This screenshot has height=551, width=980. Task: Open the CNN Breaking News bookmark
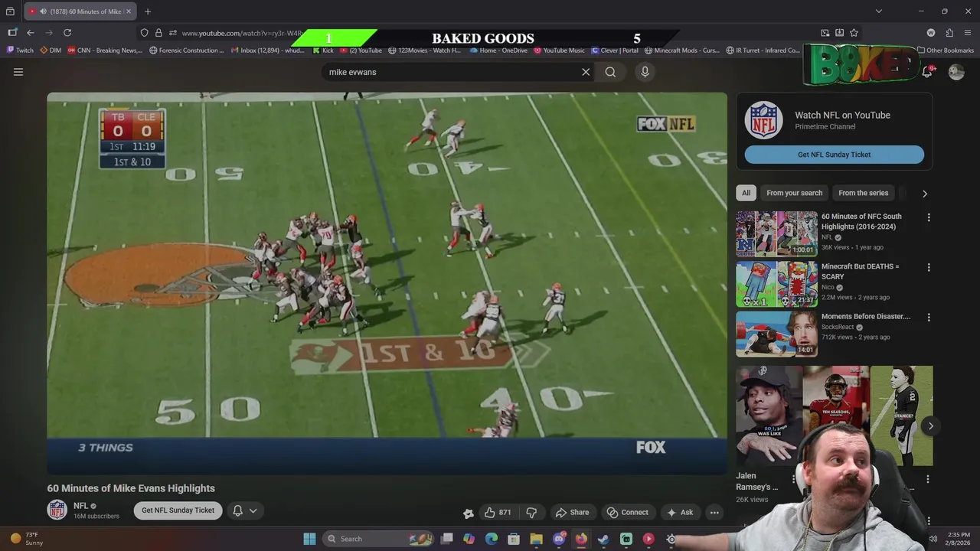[x=105, y=51]
